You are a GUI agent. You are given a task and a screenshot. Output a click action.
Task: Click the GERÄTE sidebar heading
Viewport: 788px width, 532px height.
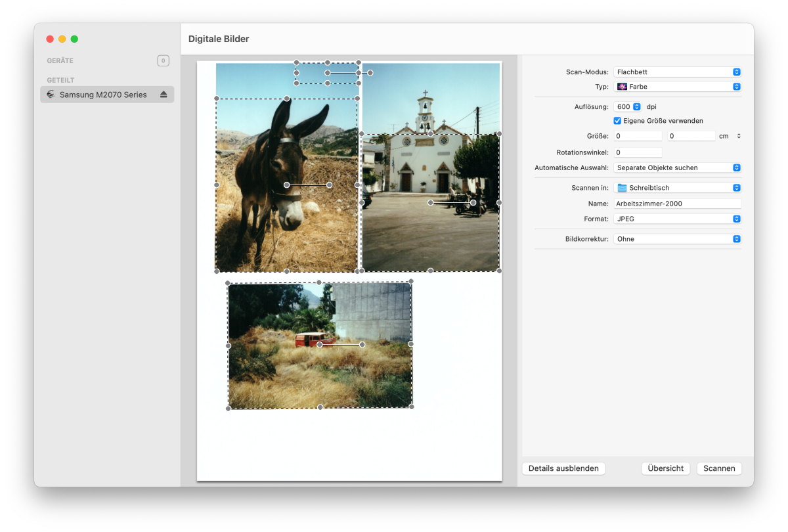click(60, 61)
